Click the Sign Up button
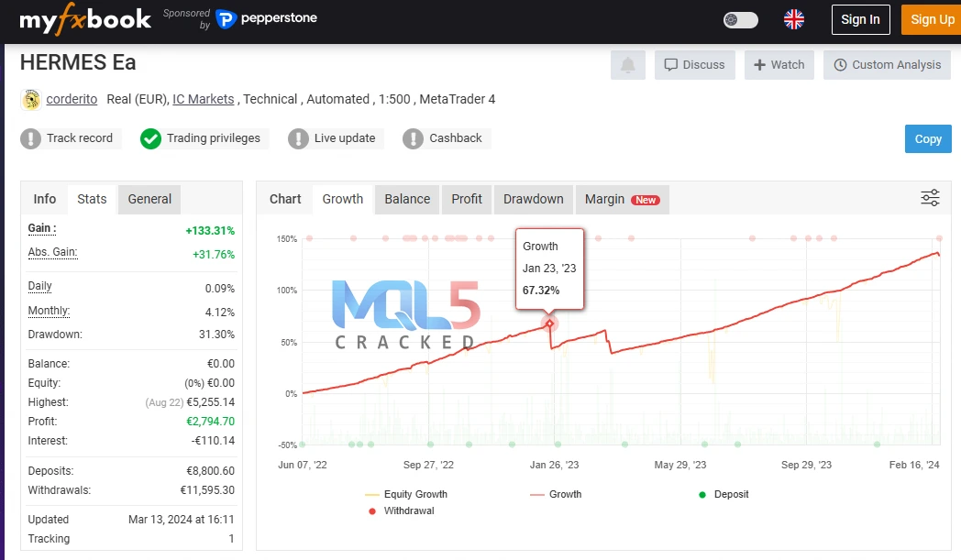961x560 pixels. click(932, 19)
